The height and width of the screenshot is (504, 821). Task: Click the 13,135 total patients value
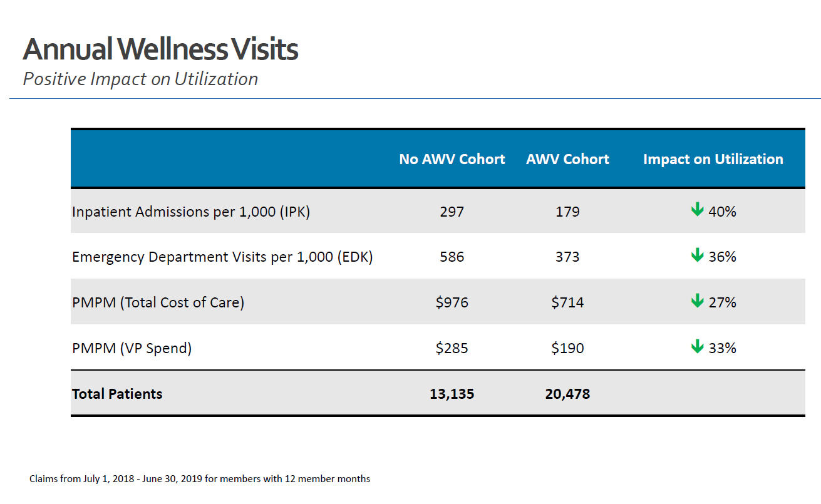[x=452, y=394]
